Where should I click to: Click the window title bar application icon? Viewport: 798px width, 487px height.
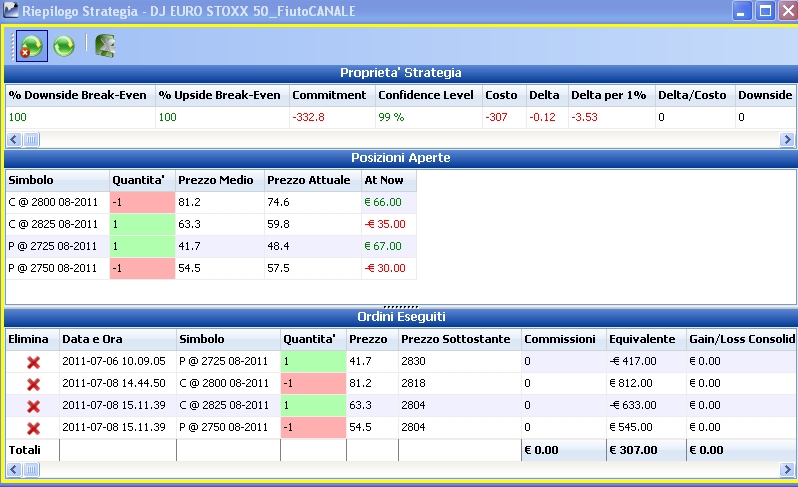click(x=11, y=11)
